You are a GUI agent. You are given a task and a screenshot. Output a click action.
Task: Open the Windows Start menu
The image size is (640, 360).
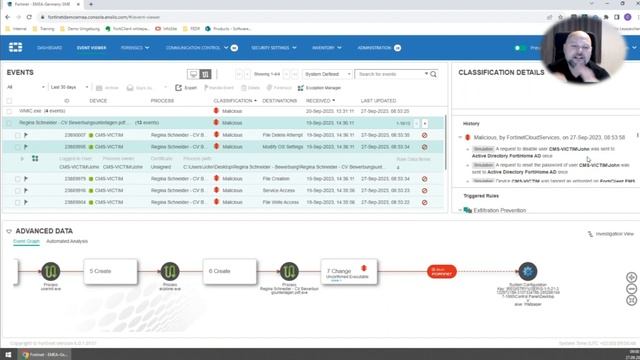pos(8,354)
